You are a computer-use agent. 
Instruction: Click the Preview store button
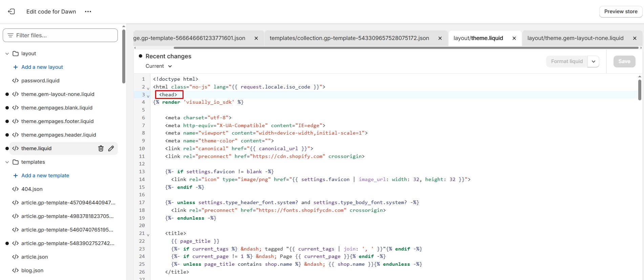point(621,12)
